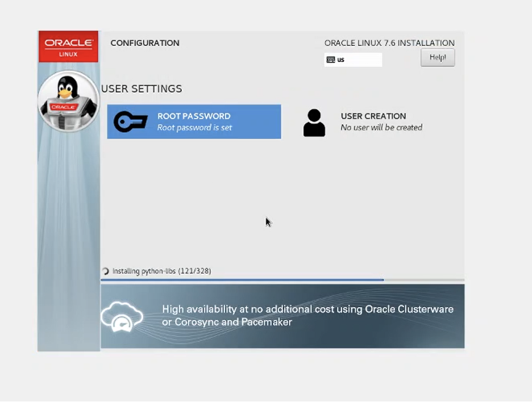Image resolution: width=532 pixels, height=402 pixels.
Task: Click 'ORACLE LINUX 7.6 INSTALLATION' title text
Action: coord(389,43)
